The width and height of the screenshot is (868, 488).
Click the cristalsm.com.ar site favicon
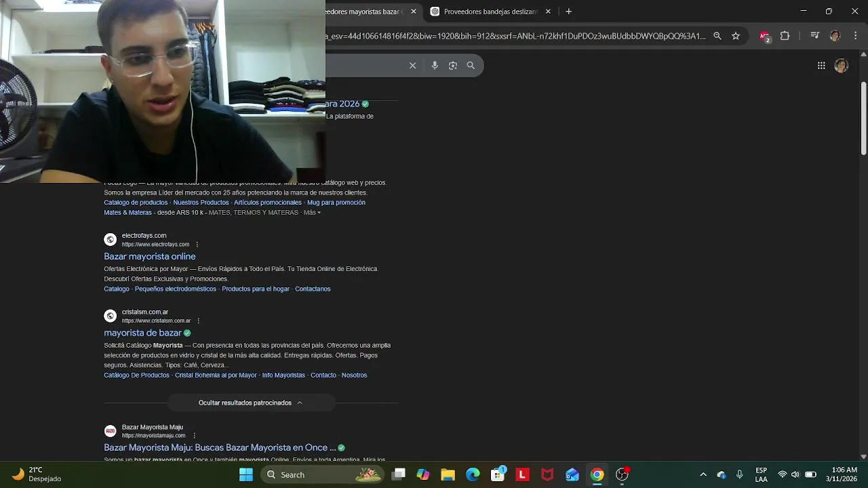coord(111,316)
